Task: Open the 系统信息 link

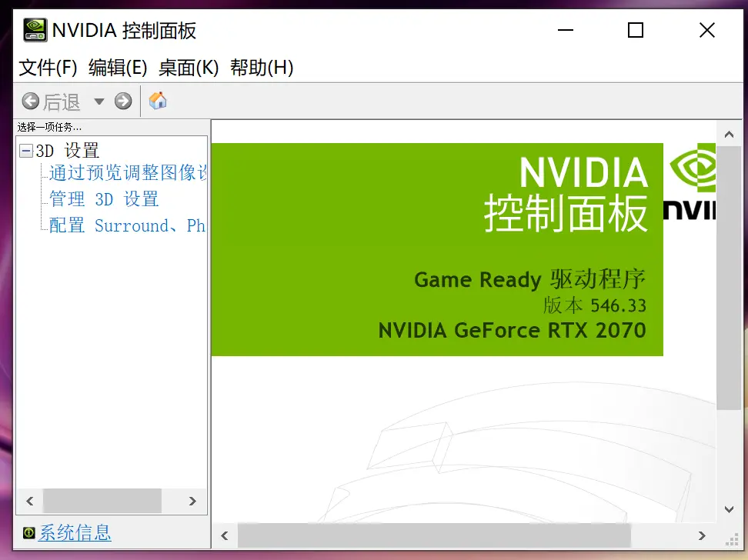Action: point(75,532)
